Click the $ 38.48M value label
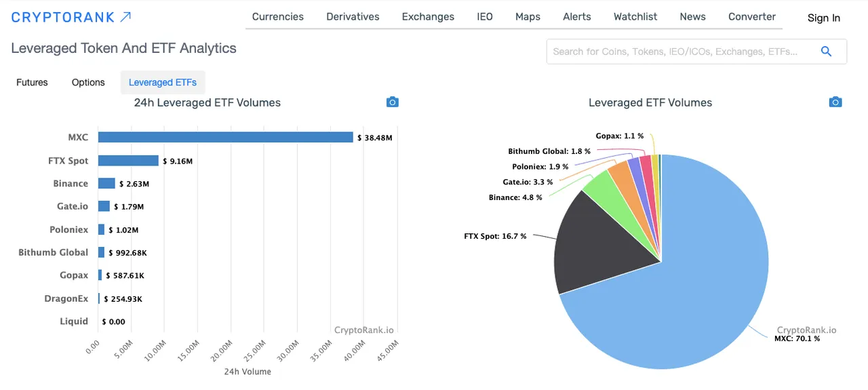 click(x=375, y=138)
